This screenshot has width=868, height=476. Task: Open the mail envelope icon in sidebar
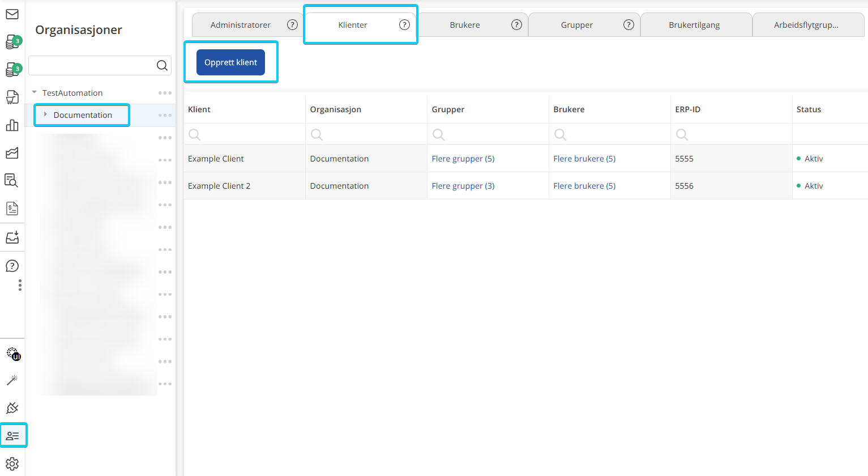[x=12, y=14]
